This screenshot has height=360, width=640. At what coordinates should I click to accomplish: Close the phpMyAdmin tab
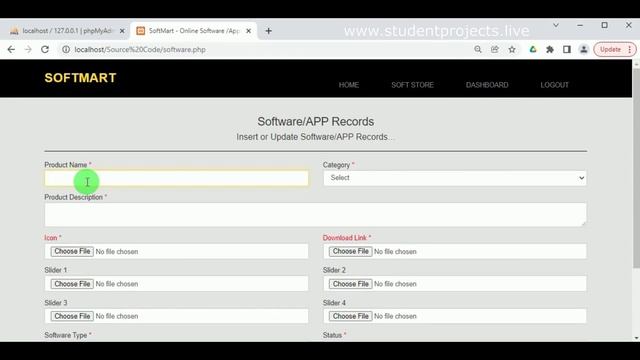[122, 31]
